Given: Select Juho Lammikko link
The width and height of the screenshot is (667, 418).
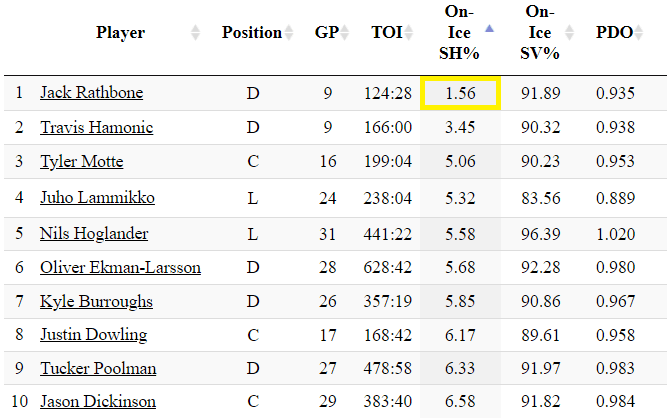Looking at the screenshot, I should [97, 198].
